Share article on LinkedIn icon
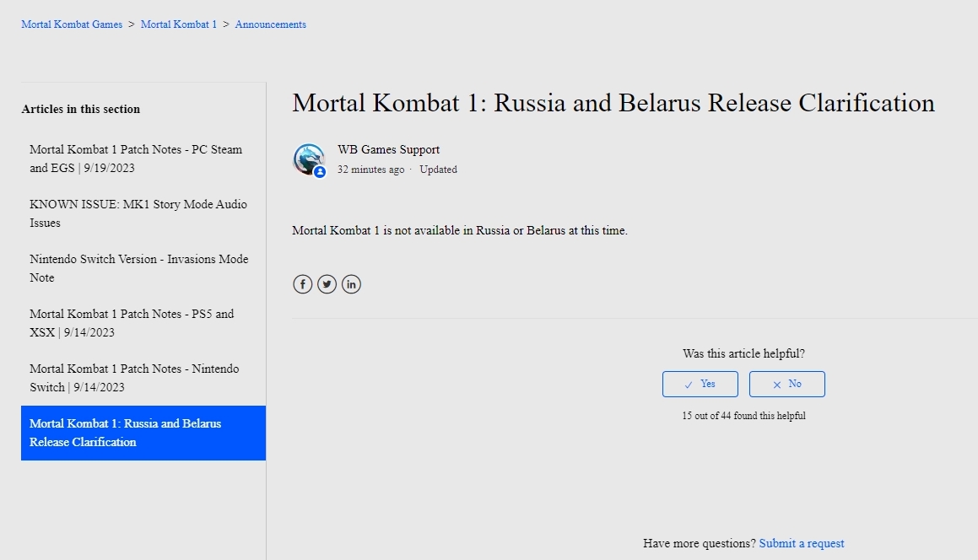Screen dimensions: 978x560 351,284
